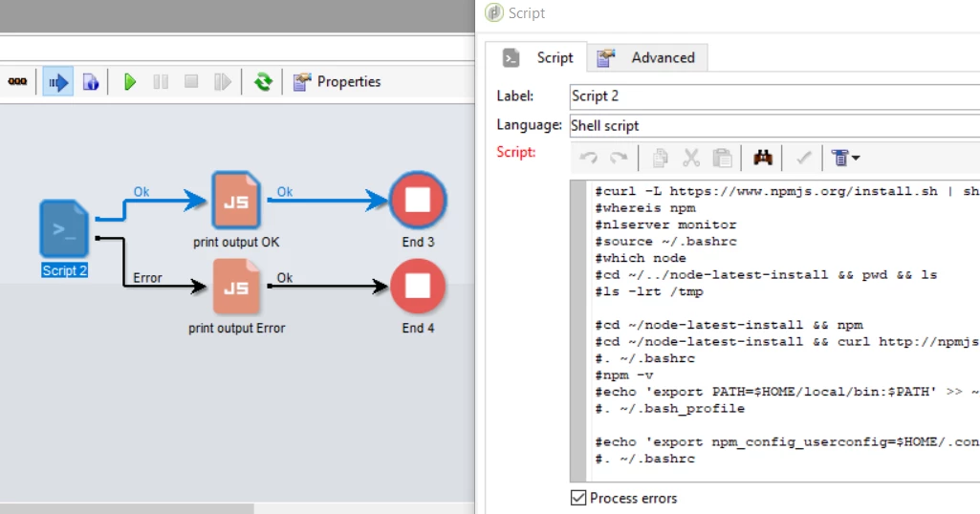
Task: Redo the script edit
Action: tap(619, 158)
